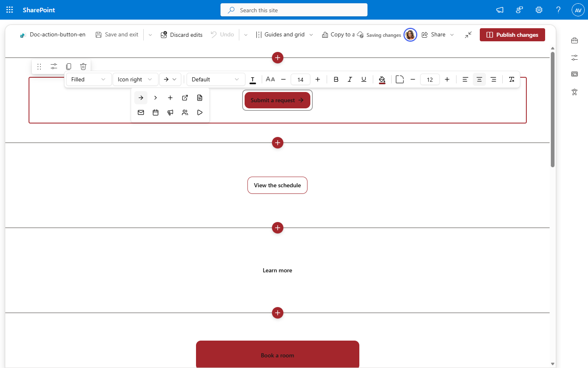Click Discard edits
This screenshot has height=368, width=588.
[182, 35]
